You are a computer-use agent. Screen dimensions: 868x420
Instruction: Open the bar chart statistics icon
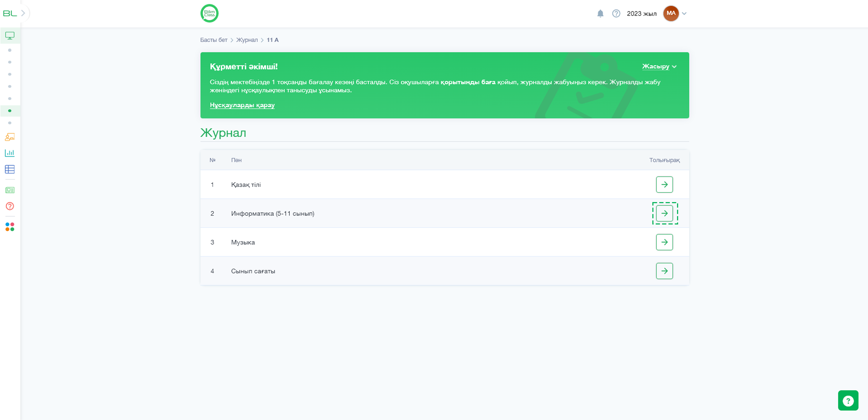[10, 153]
